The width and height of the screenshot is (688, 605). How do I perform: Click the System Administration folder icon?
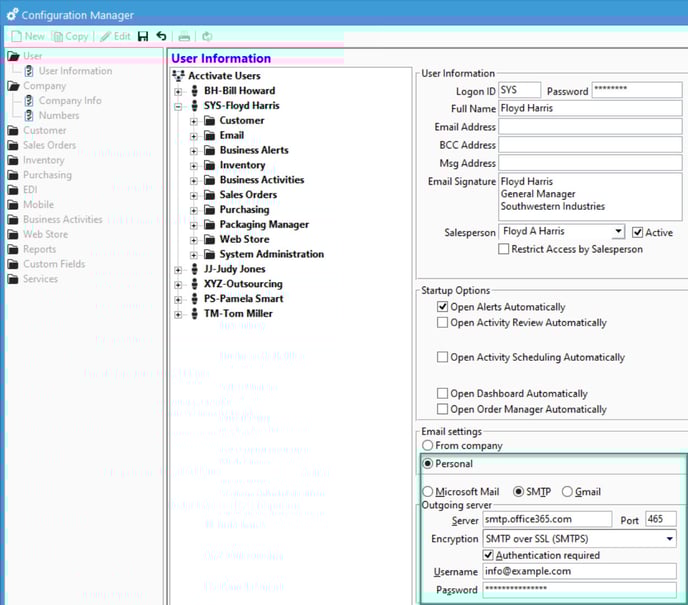tap(210, 254)
